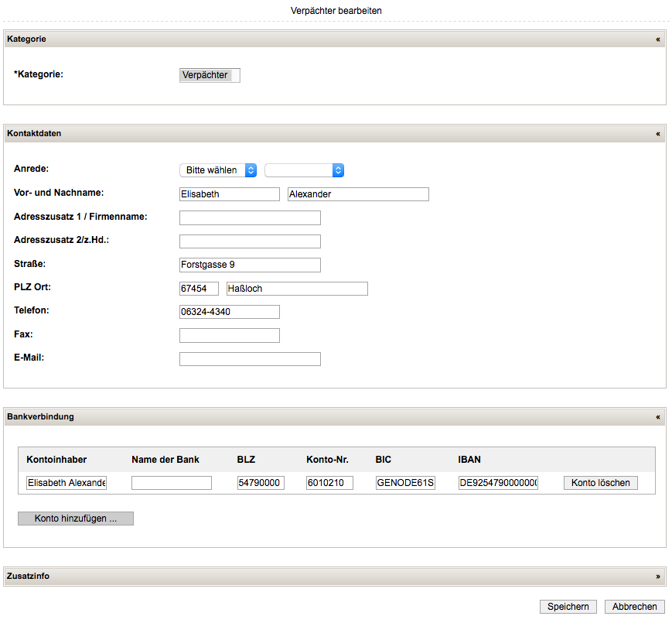
Task: Open the Anrede 'Bitte wählen' dropdown
Action: pos(218,170)
